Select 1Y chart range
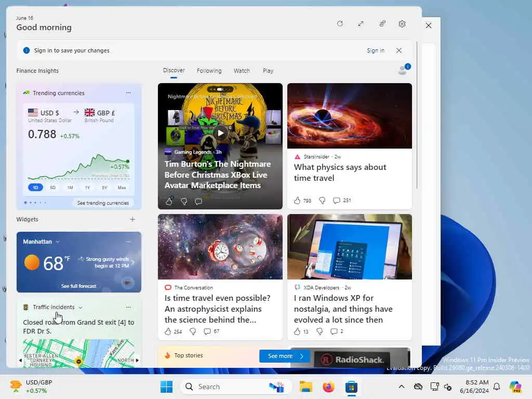Viewport: 532px width, 399px height. [87, 187]
